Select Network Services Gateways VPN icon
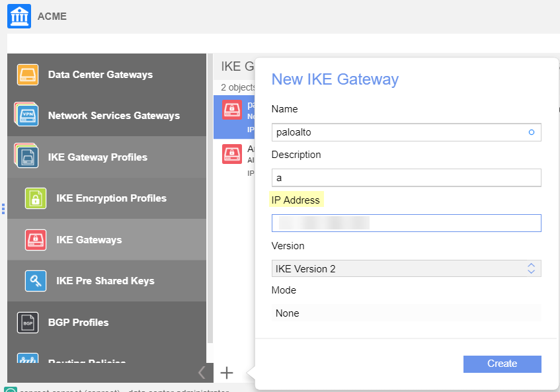 [28, 116]
